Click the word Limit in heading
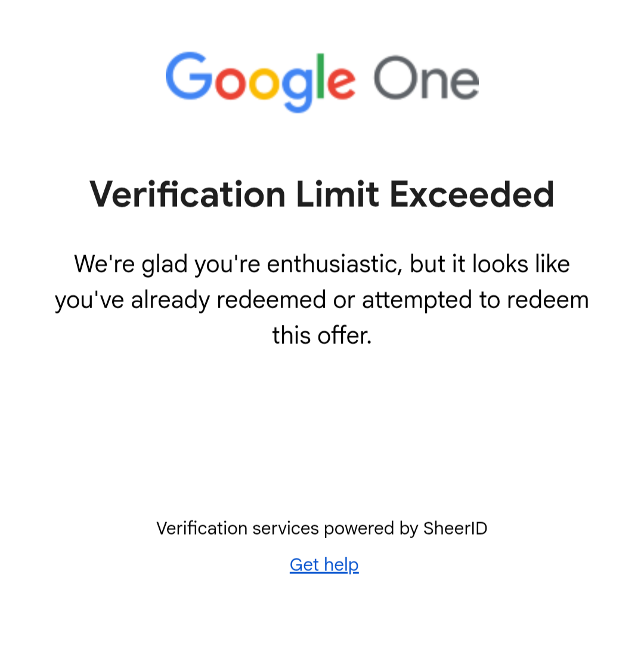644x652 pixels. [x=338, y=194]
